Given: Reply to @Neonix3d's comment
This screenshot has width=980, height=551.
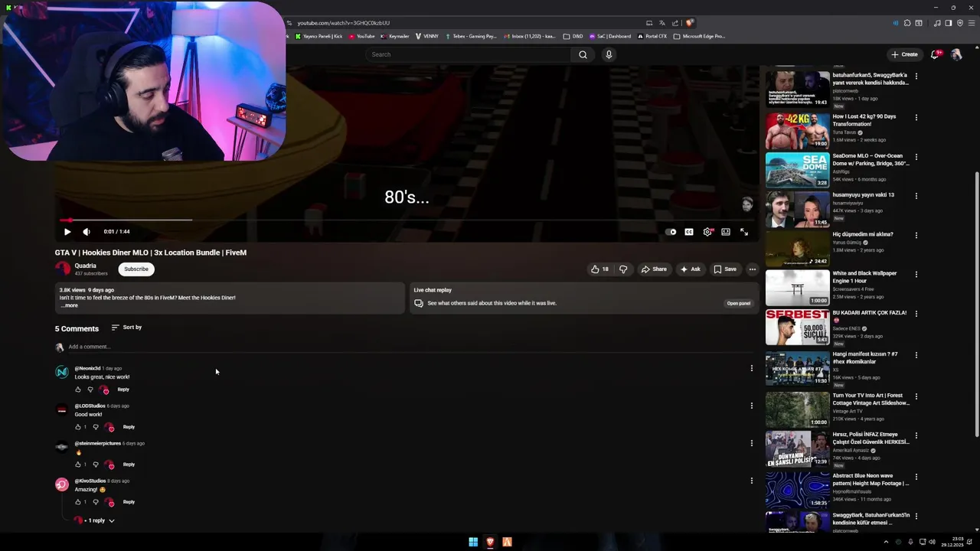Looking at the screenshot, I should click(x=123, y=390).
